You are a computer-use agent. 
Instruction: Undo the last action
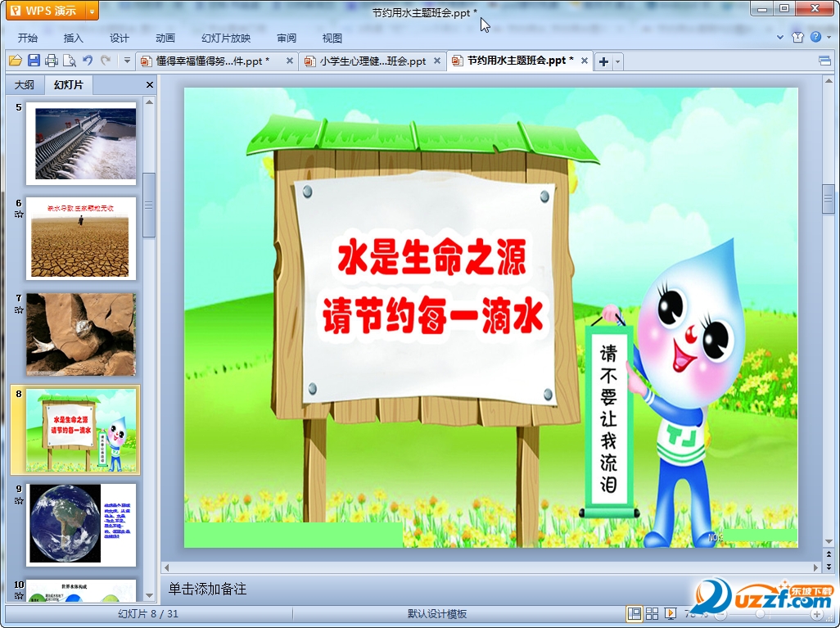(x=88, y=61)
